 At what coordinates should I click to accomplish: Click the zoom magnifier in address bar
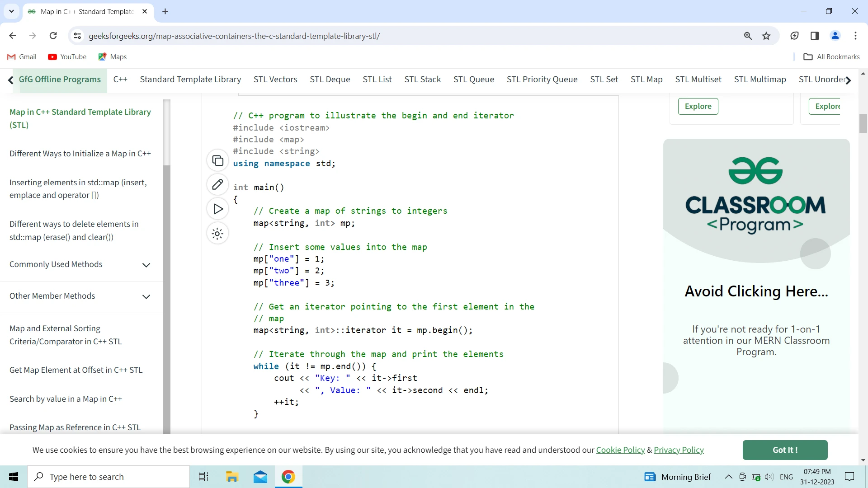[x=748, y=36]
